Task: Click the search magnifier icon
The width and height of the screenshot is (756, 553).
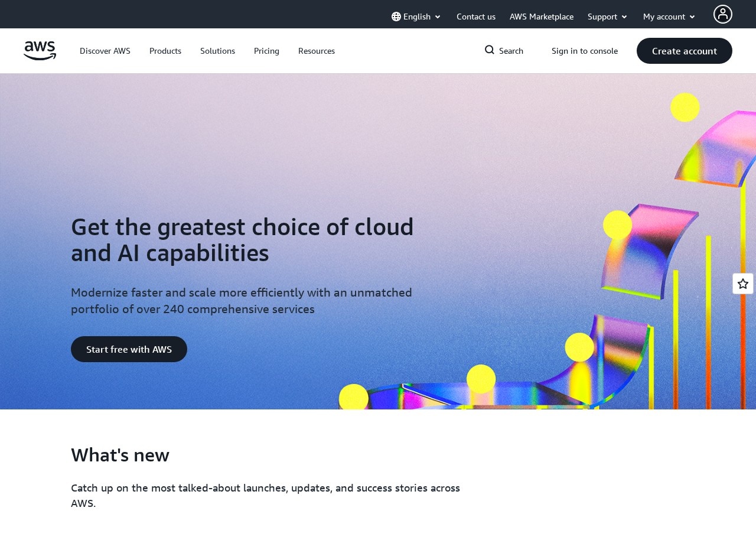Action: pyautogui.click(x=489, y=50)
